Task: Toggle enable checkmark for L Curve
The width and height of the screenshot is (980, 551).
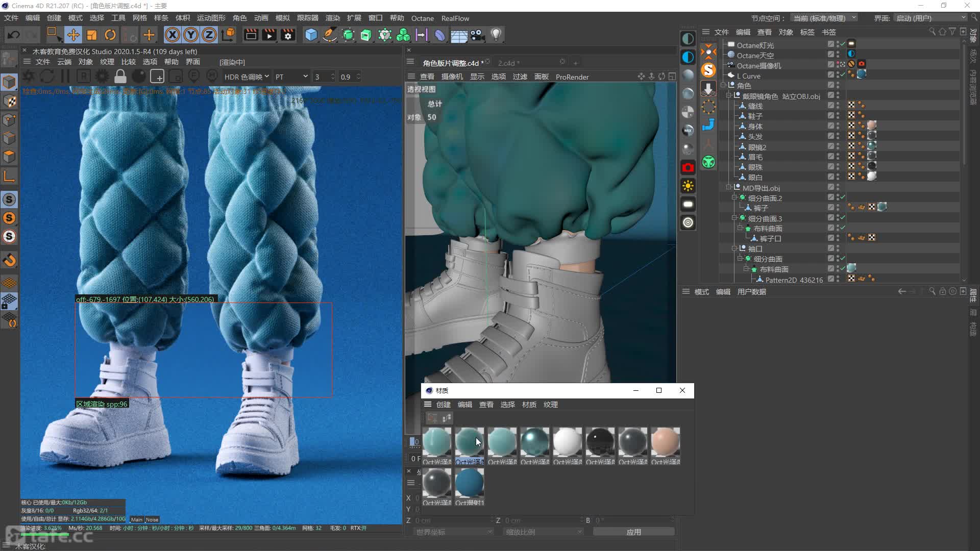Action: click(843, 75)
